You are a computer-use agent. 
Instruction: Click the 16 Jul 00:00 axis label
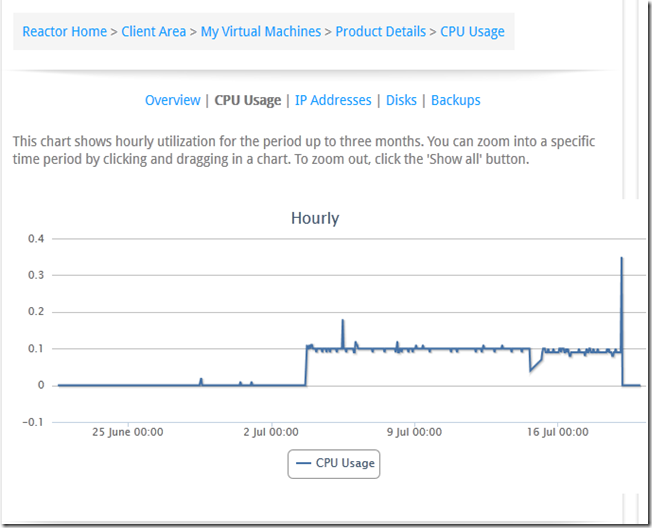click(x=558, y=432)
